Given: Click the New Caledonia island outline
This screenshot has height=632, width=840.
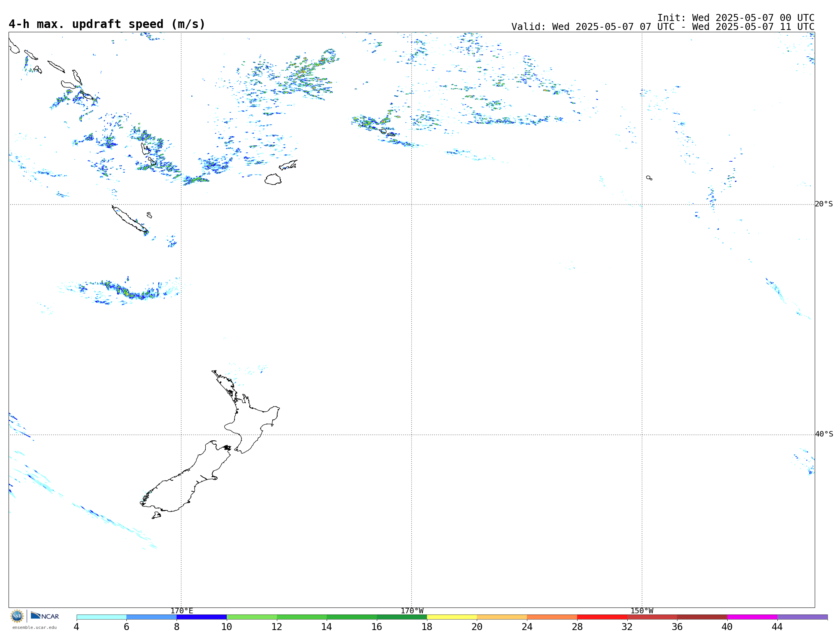Looking at the screenshot, I should 130,220.
